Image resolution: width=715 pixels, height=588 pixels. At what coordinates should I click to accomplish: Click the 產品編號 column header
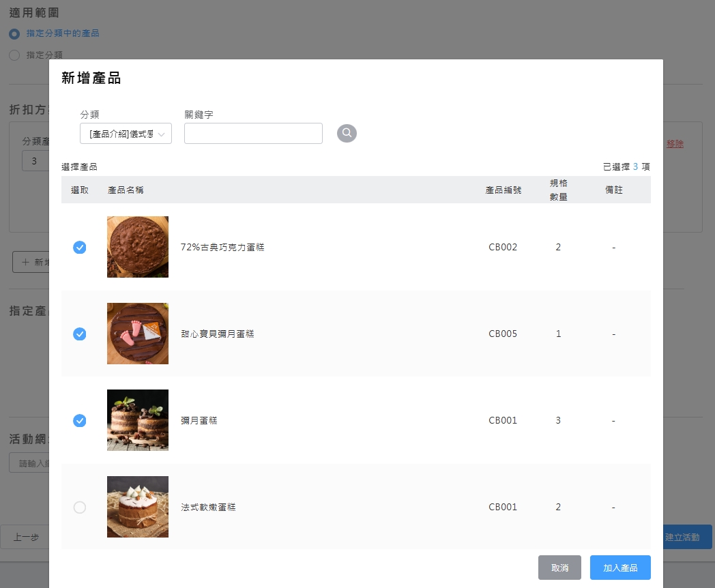(x=503, y=190)
